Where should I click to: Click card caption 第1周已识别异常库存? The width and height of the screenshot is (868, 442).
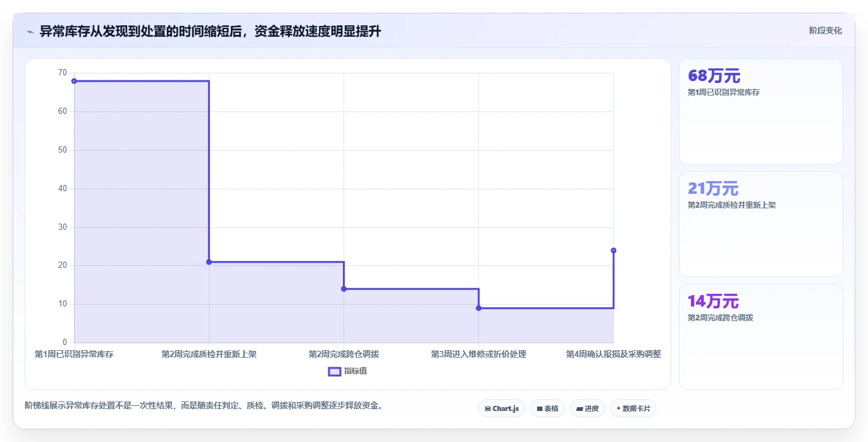(723, 92)
